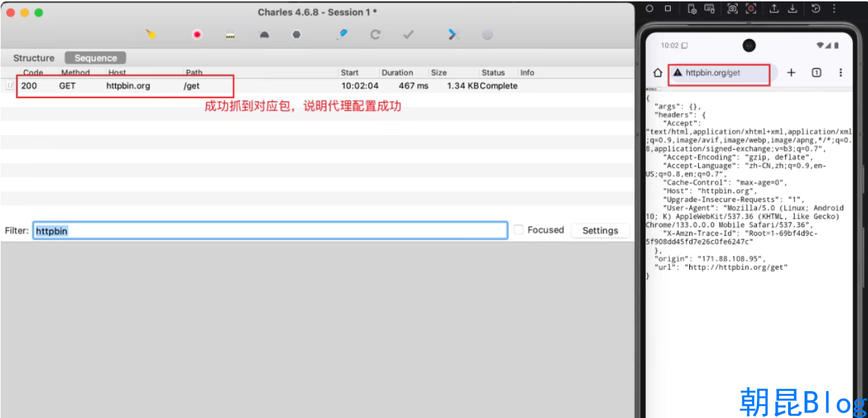Enable throttling with the turtle icon
The height and width of the screenshot is (418, 868).
264,34
